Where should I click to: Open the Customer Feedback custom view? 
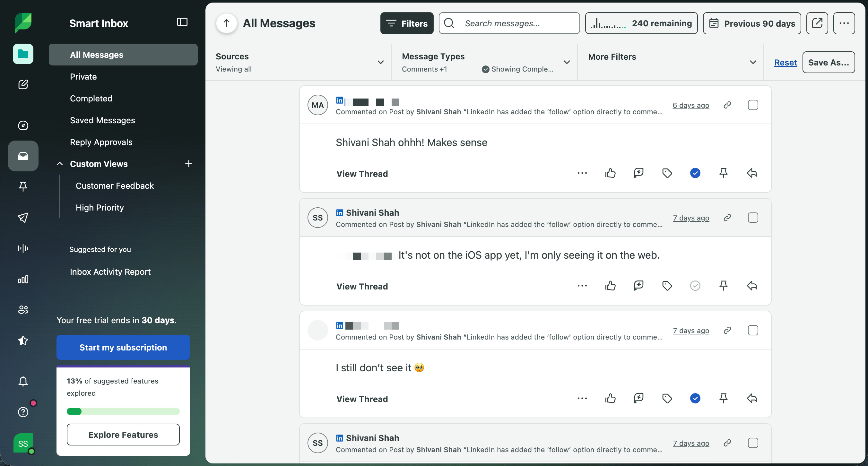[x=115, y=186]
